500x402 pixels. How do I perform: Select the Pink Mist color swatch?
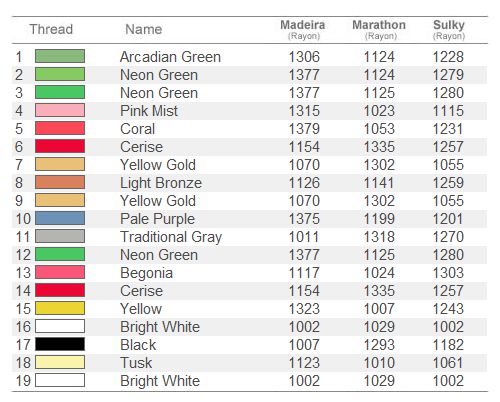point(60,110)
